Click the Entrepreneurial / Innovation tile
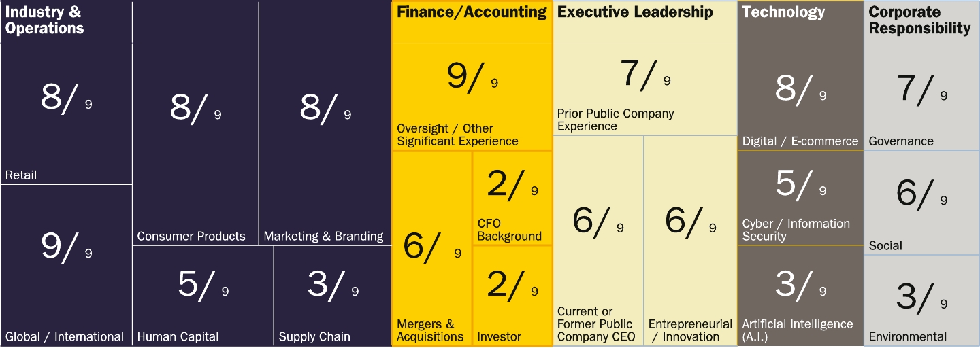980x348 pixels. 690,241
